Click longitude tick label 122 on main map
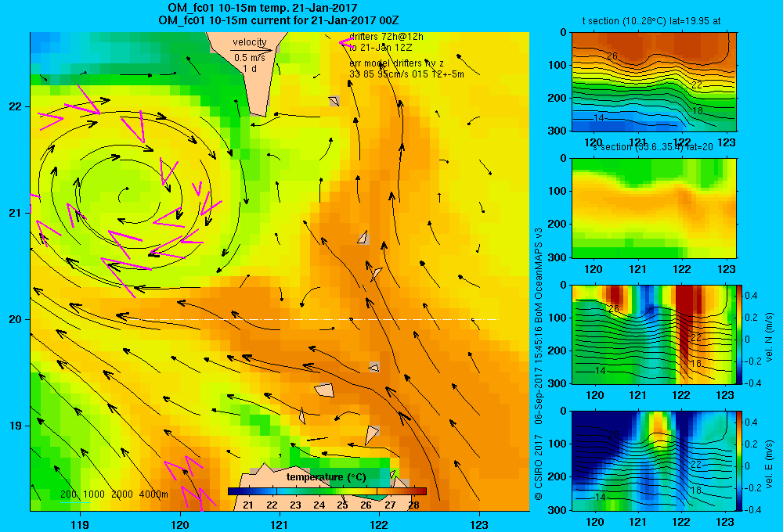Screen dimensions: 783x532 (379, 524)
